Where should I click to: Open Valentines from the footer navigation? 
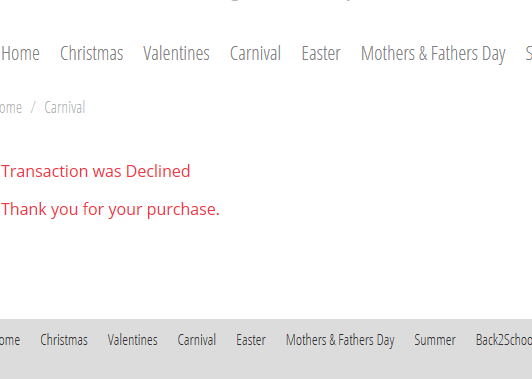133,340
